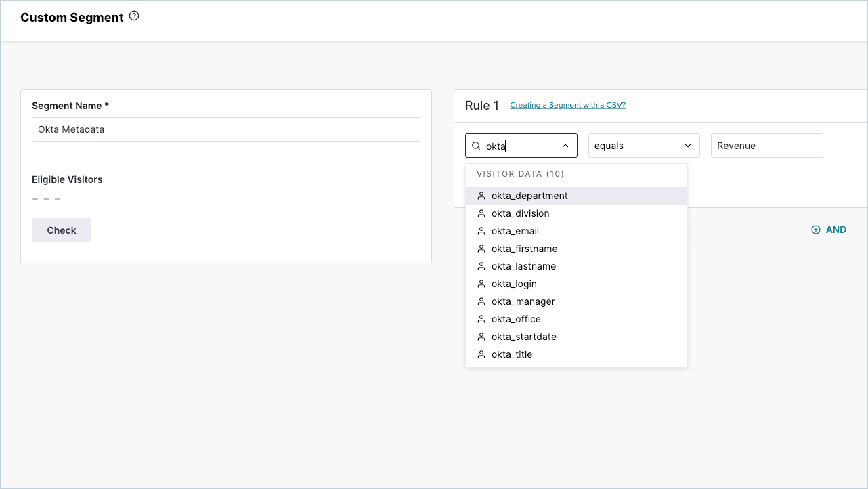Click the Revenue value field

pyautogui.click(x=767, y=146)
